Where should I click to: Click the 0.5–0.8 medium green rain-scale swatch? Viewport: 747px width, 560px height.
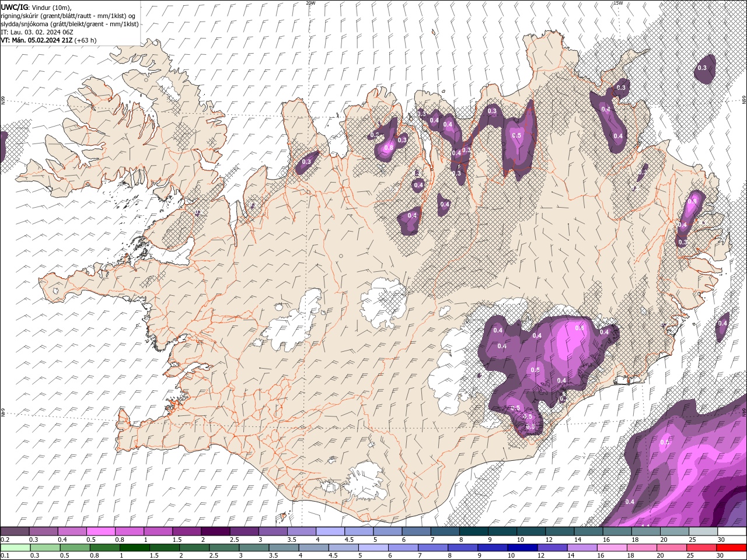75,548
